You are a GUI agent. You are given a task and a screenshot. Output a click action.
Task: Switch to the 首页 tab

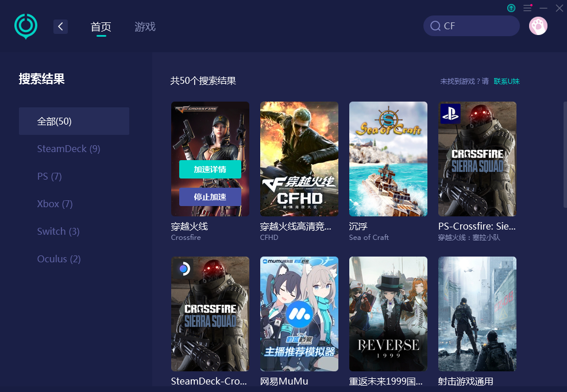[101, 27]
